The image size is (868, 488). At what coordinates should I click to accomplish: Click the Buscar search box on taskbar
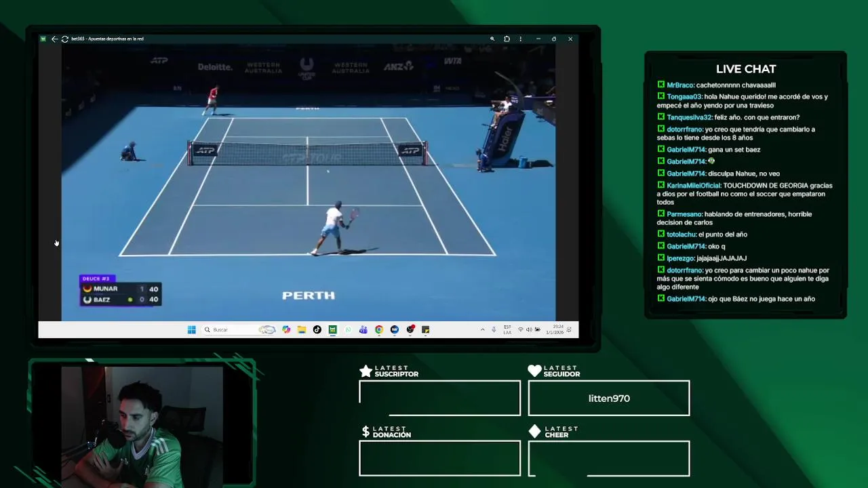tap(239, 329)
